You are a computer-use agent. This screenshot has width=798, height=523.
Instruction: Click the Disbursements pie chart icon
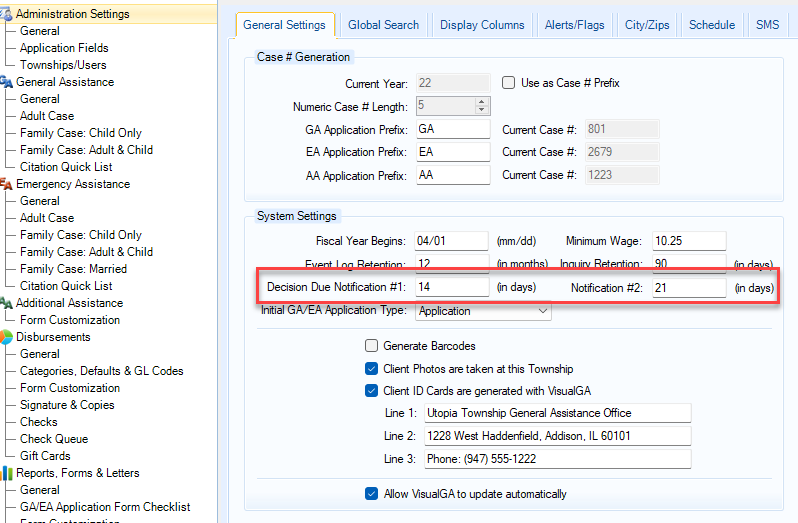[x=6, y=337]
